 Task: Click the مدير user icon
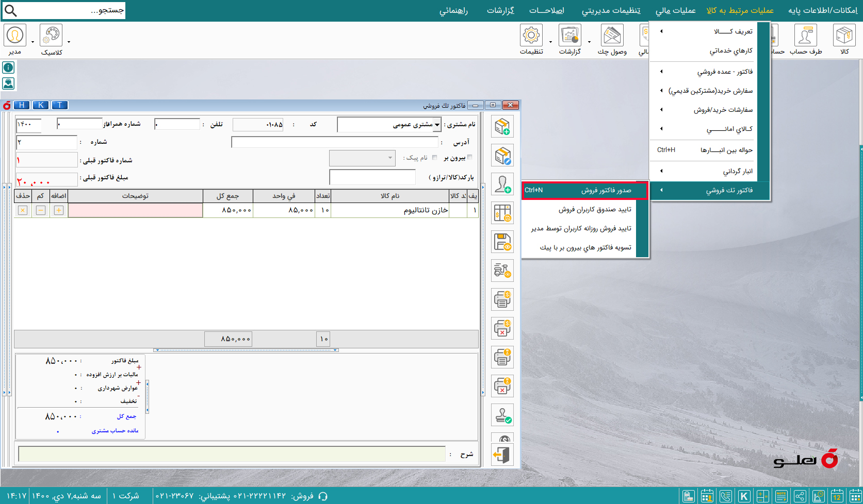click(15, 35)
